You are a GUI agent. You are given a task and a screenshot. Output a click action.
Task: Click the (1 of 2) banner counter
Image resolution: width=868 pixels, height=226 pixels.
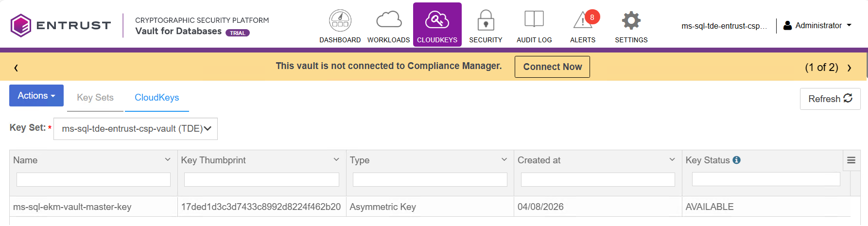(x=821, y=68)
